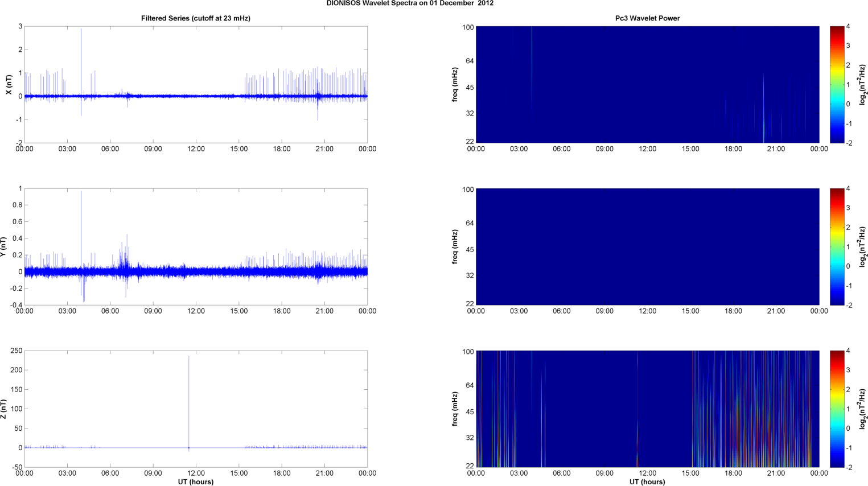
Task: Select the 'Filtered Series (cutoff at 23 mHz)' heading
Action: click(x=196, y=18)
